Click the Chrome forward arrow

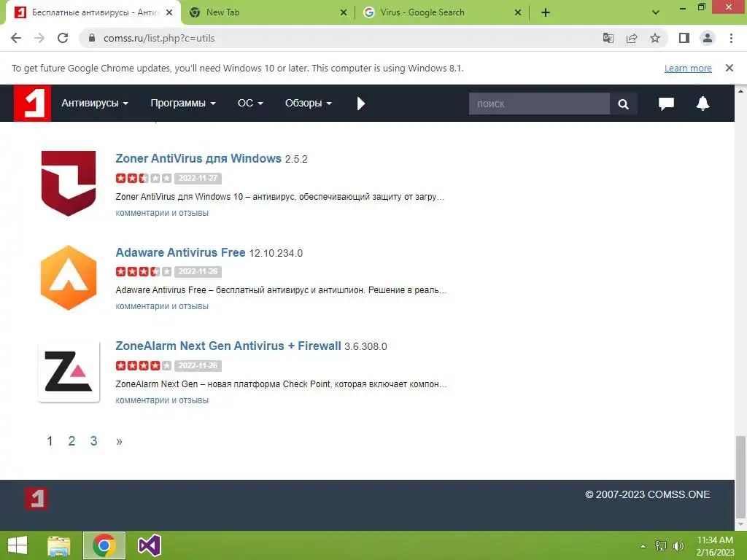click(x=39, y=38)
